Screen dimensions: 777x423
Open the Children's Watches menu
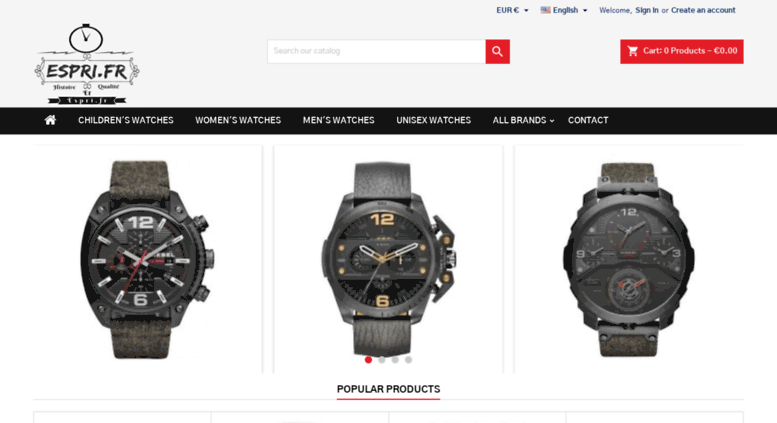[x=126, y=120]
